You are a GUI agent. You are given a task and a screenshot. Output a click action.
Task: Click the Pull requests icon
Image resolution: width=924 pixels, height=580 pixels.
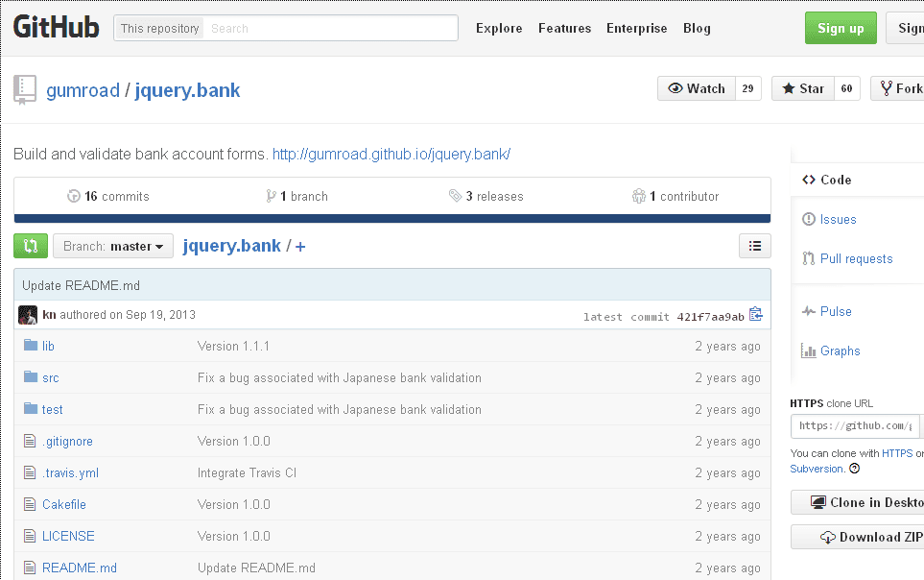(x=809, y=258)
